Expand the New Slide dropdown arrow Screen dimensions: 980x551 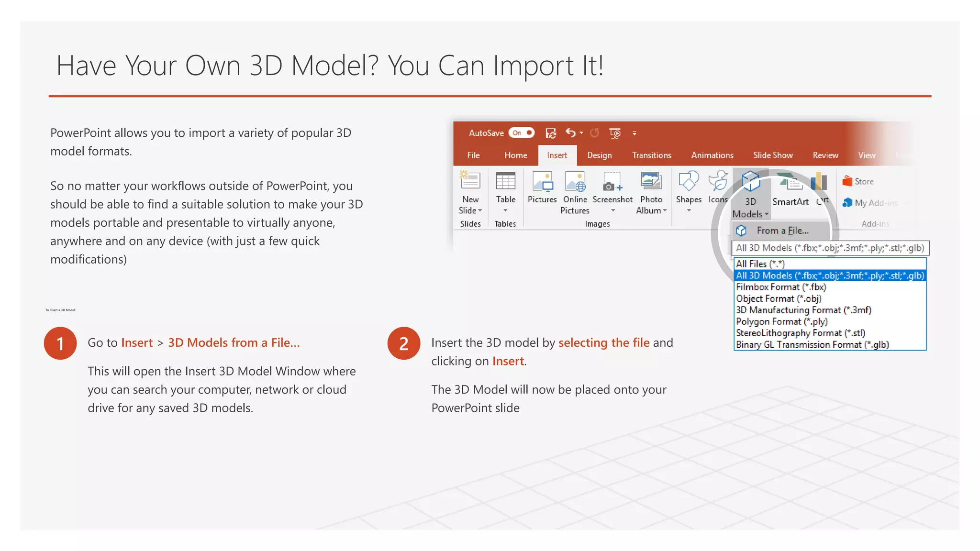click(480, 210)
